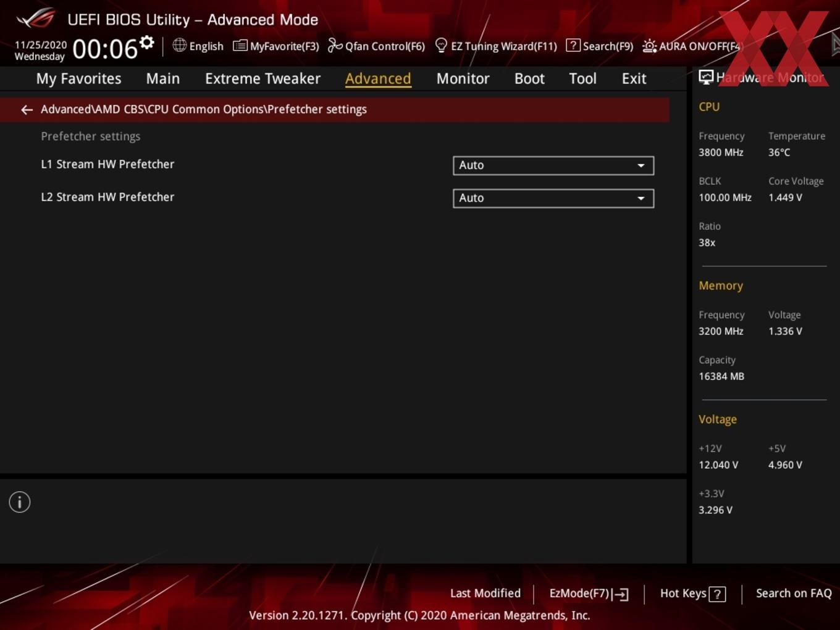
Task: Go to the Exit tab
Action: 634,79
